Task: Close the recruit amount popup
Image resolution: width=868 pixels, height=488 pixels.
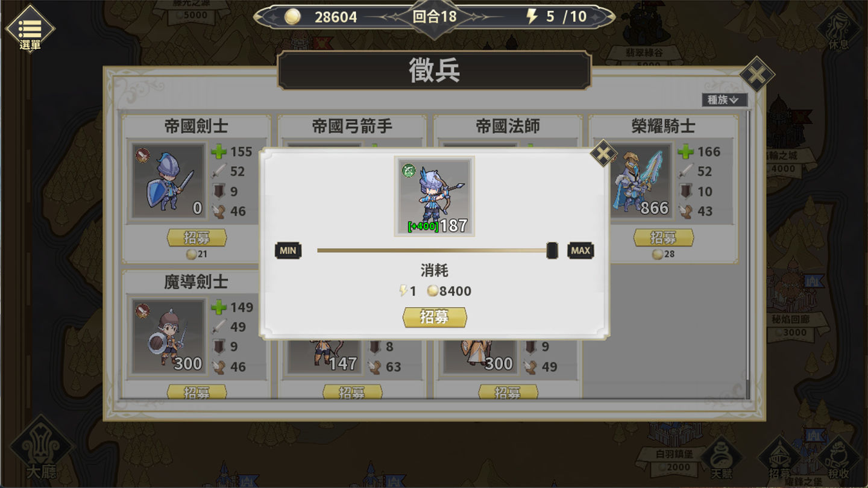Action: point(603,153)
